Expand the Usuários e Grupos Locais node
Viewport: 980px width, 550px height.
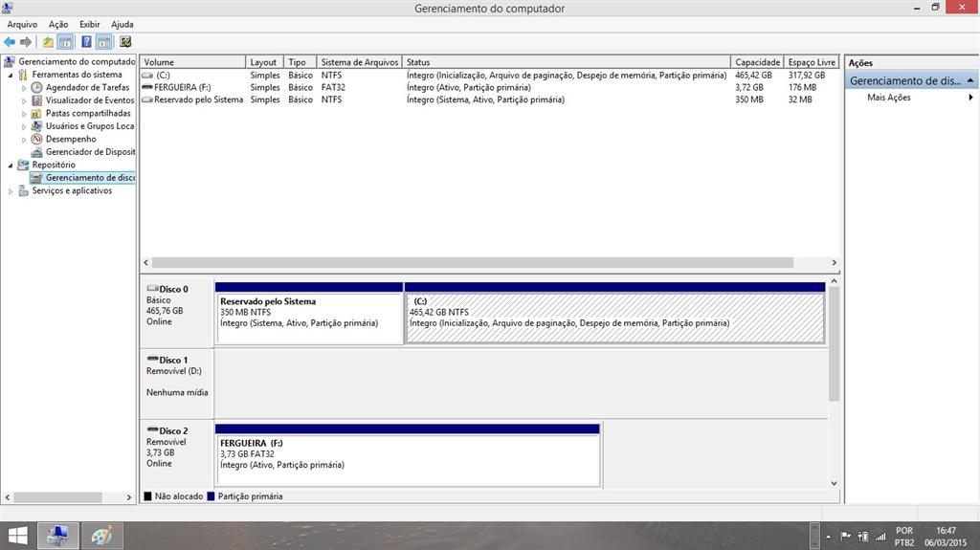24,126
